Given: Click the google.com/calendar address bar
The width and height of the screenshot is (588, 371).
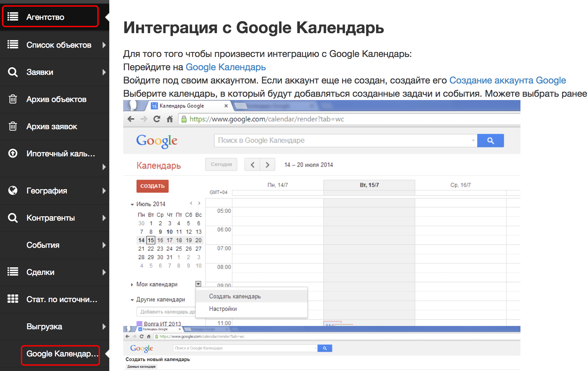Looking at the screenshot, I should click(349, 119).
